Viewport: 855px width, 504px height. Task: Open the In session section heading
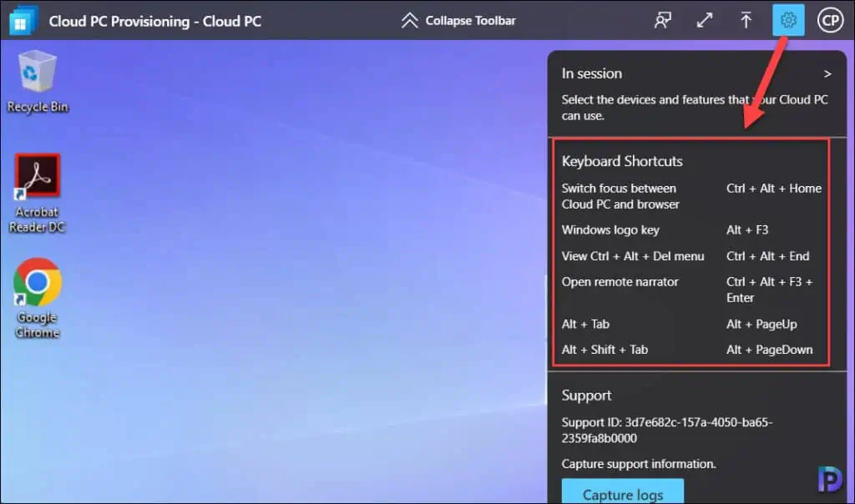[592, 73]
